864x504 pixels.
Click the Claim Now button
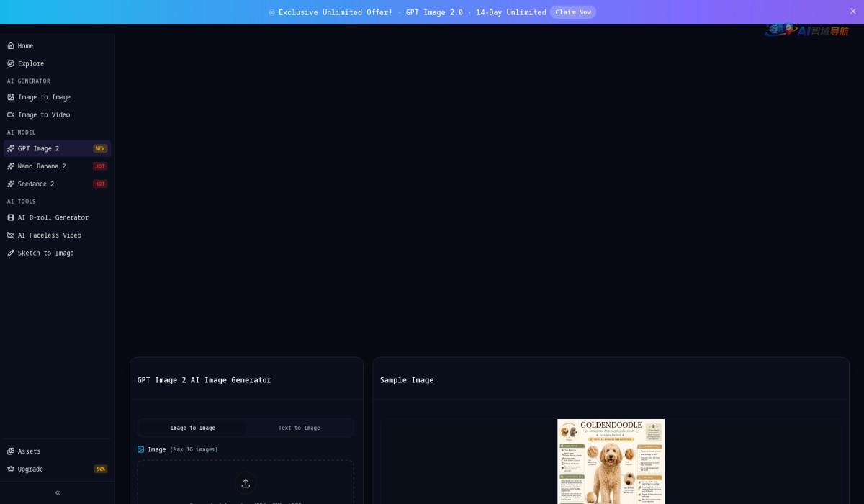pos(573,12)
